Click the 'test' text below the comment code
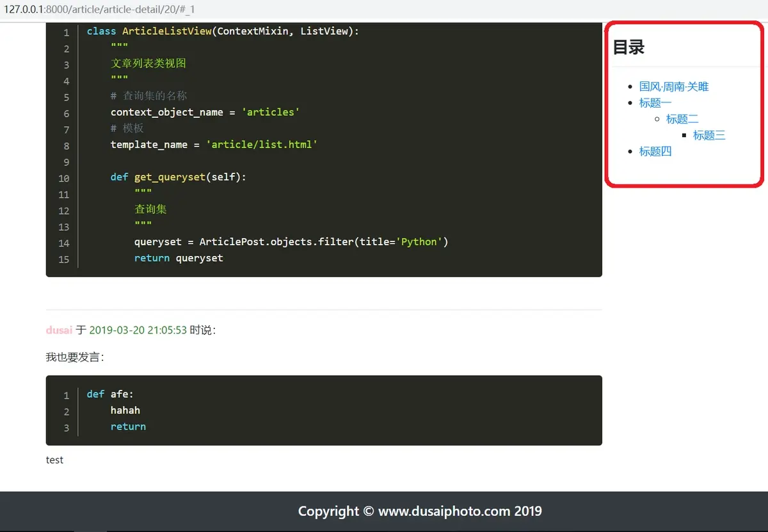768x532 pixels. [x=54, y=460]
